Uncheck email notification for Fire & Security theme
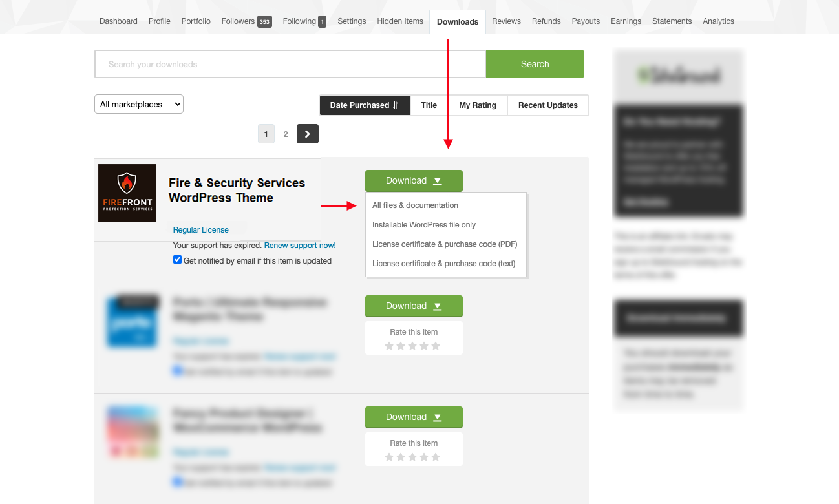Screen dimensions: 839x504 (178, 260)
